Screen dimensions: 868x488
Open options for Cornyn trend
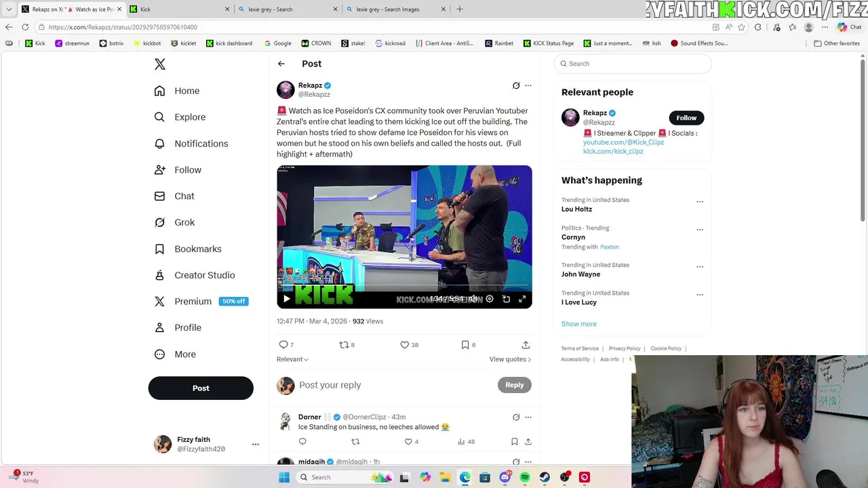(700, 230)
